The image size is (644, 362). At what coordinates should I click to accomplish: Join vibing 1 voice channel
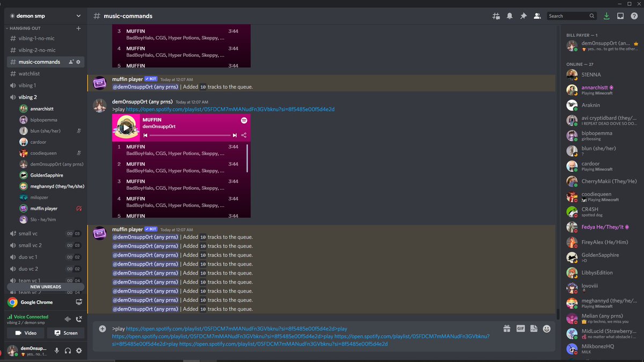coord(45,85)
